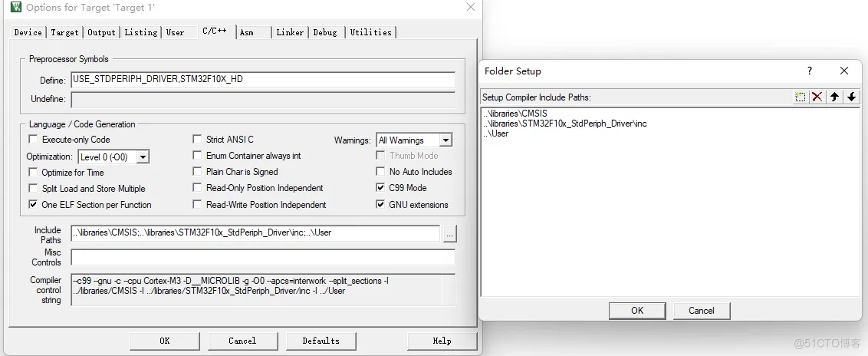Open the Debug tab
Screen dimensions: 868x356
[325, 33]
